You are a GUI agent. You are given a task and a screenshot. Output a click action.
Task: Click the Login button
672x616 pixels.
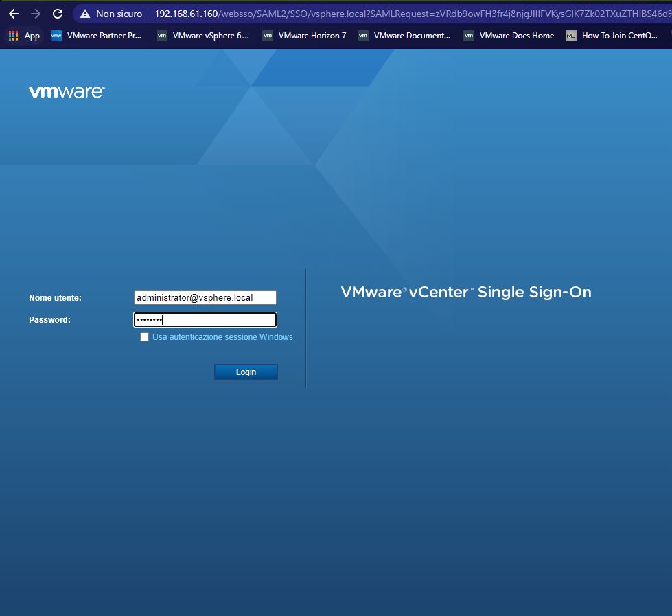click(x=246, y=372)
